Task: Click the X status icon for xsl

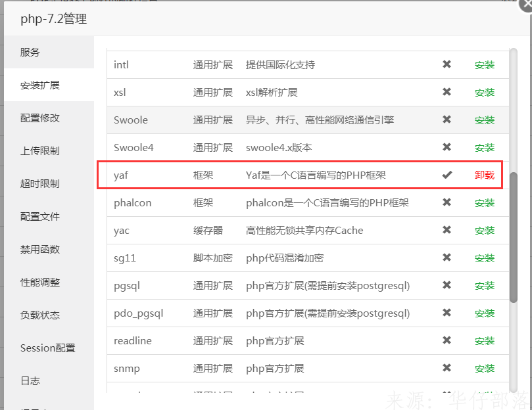Action: pos(447,92)
